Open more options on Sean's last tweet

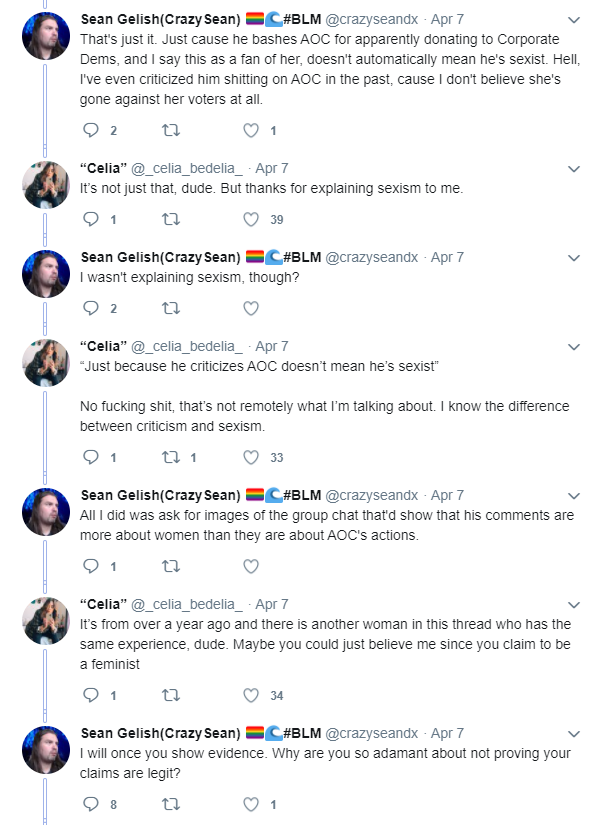pyautogui.click(x=574, y=733)
